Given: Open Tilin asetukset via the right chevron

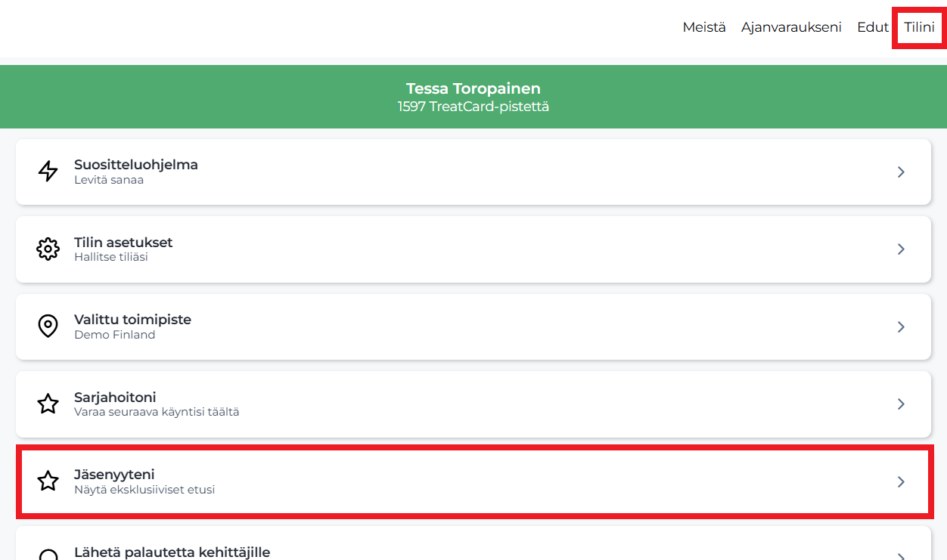Looking at the screenshot, I should [900, 249].
